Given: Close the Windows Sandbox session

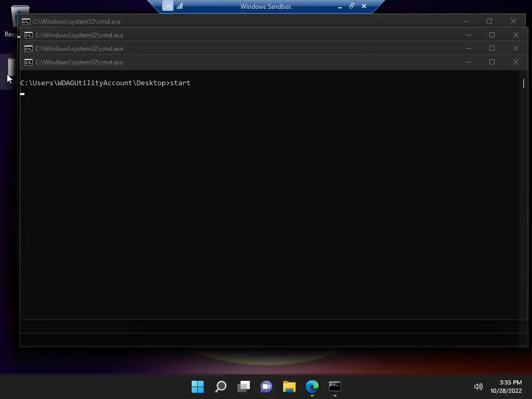Looking at the screenshot, I should pyautogui.click(x=364, y=6).
